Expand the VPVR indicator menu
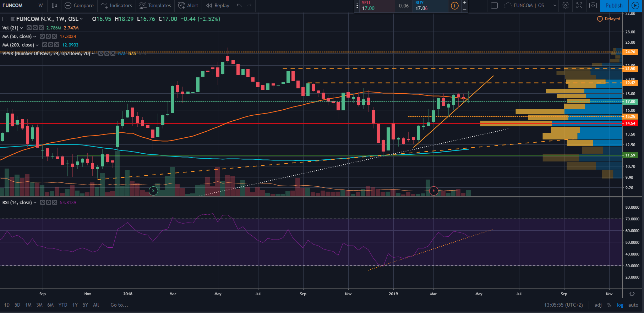The image size is (644, 313). pos(93,53)
